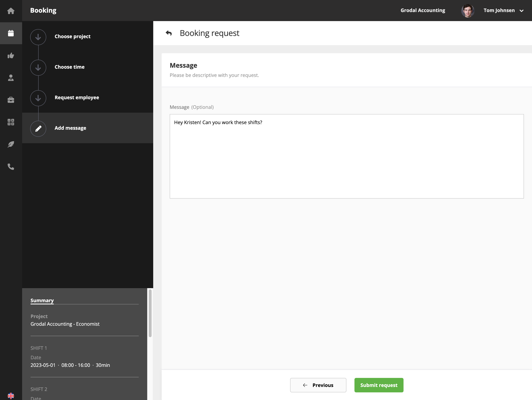Viewport: 532px width, 400px height.
Task: Click into the Message text area
Action: 346,156
